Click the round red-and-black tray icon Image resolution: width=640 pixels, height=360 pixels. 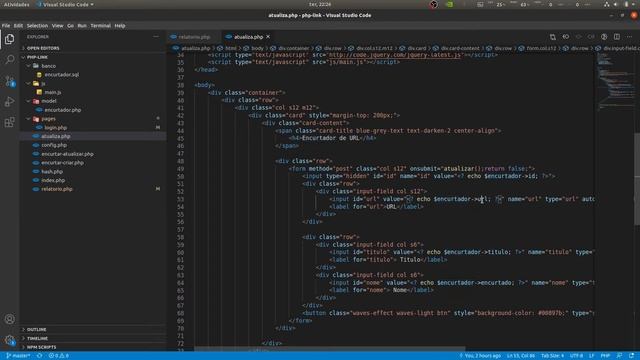point(433,4)
